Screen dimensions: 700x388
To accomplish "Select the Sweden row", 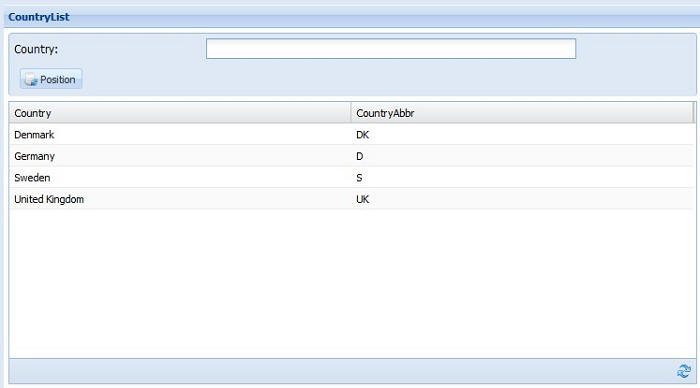I will (352, 177).
